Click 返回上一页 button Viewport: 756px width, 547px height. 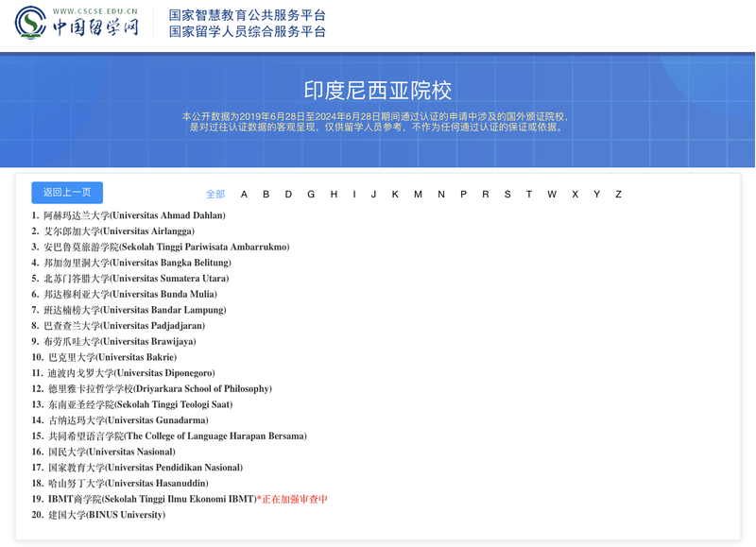pyautogui.click(x=67, y=193)
